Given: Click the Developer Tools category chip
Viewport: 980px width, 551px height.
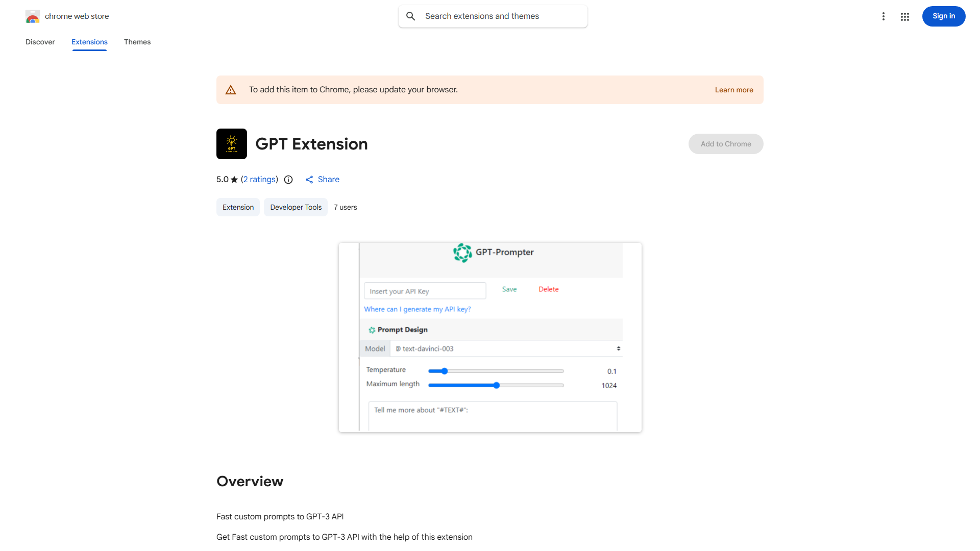Looking at the screenshot, I should 296,207.
